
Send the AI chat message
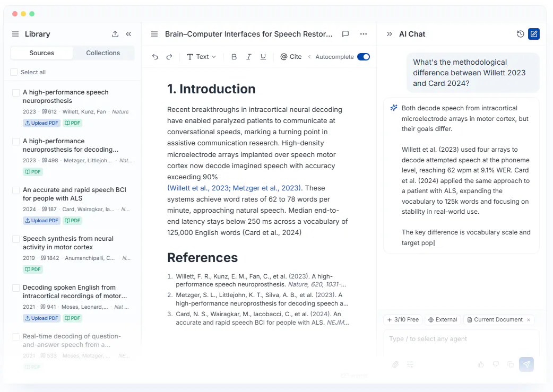[x=526, y=364]
